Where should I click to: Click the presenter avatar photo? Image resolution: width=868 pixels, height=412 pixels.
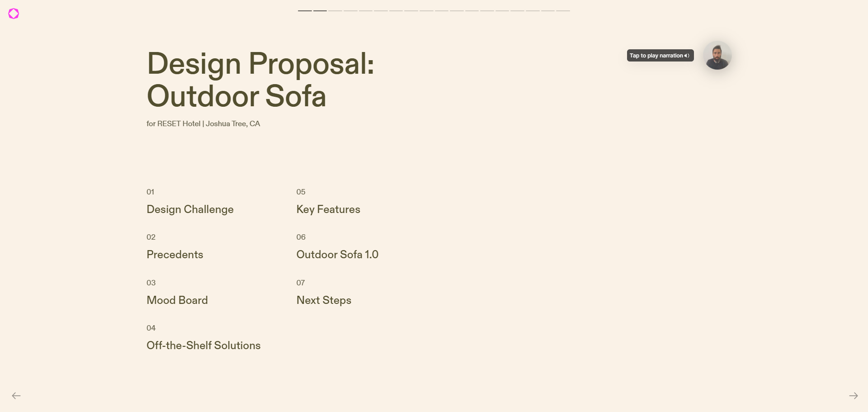pyautogui.click(x=717, y=55)
